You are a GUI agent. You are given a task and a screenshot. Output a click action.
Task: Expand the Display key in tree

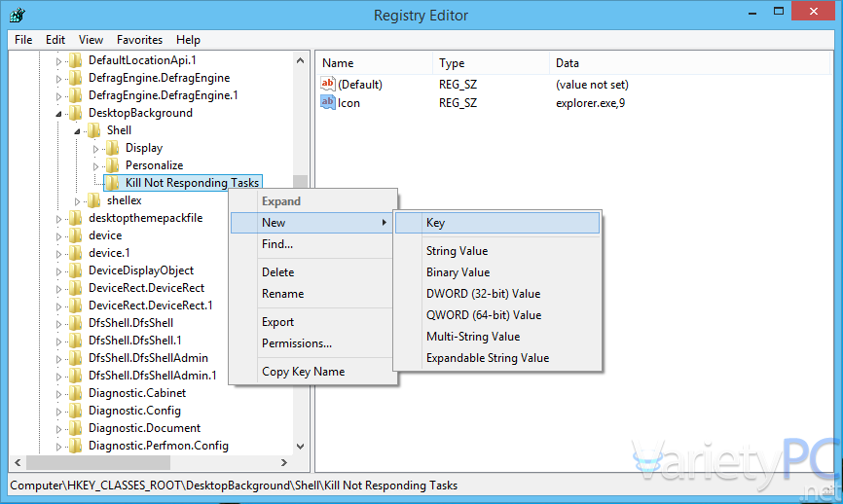(96, 149)
